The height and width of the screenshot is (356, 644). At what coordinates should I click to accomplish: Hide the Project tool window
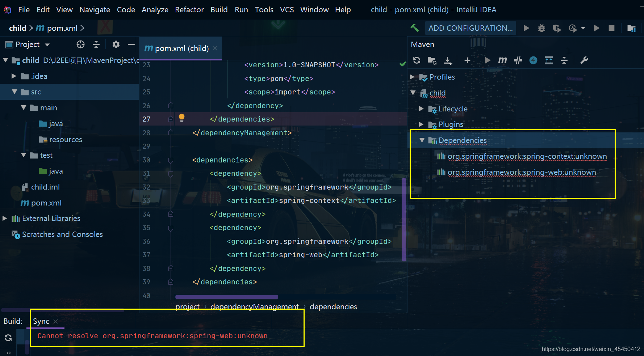131,44
